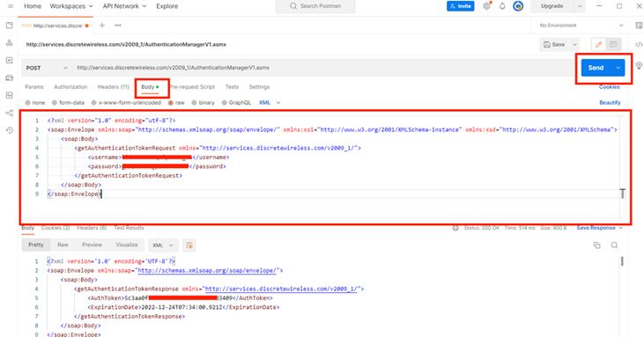Switch to the Headers (11) tab

pos(114,87)
